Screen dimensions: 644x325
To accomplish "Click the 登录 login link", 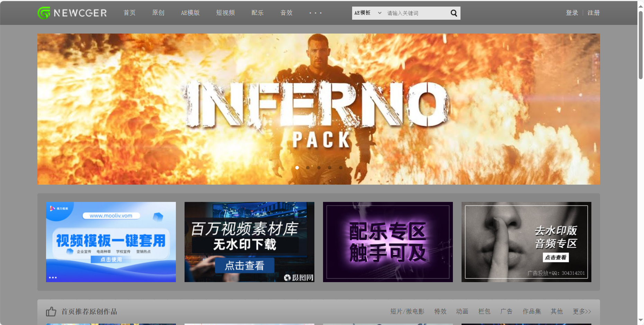I will point(572,13).
